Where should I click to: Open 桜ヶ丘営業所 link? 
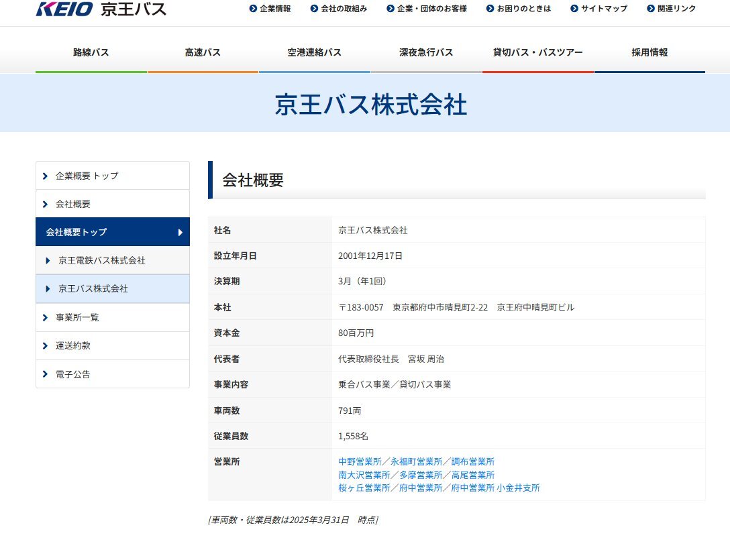[x=364, y=488]
